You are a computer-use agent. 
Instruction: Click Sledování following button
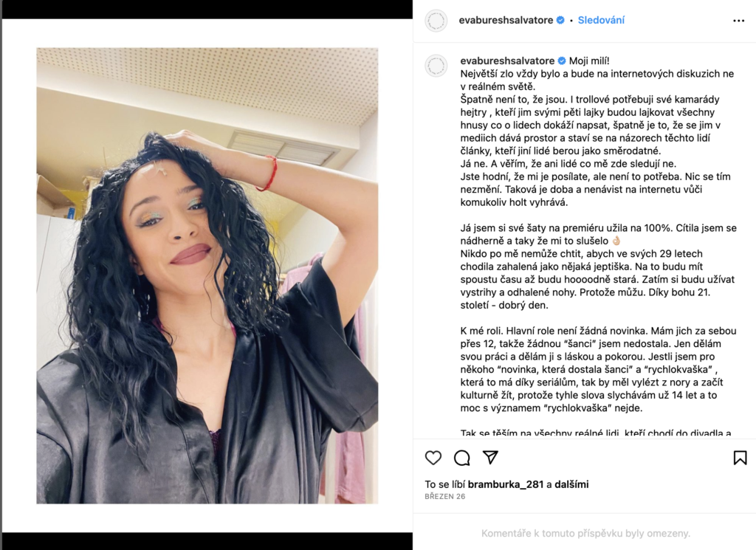click(x=601, y=20)
